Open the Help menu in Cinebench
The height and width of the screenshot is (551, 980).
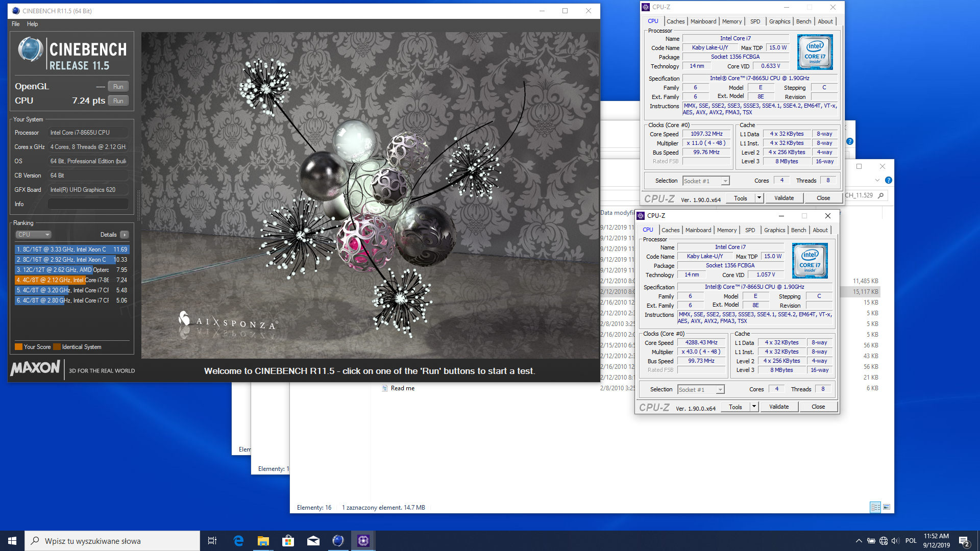point(32,24)
